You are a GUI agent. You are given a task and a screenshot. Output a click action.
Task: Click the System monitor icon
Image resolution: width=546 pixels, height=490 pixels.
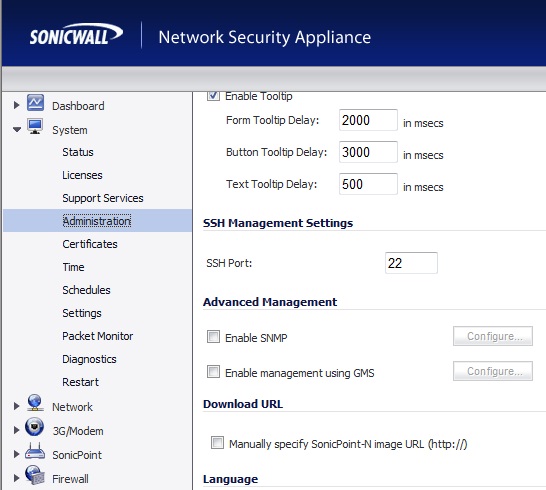tap(35, 126)
